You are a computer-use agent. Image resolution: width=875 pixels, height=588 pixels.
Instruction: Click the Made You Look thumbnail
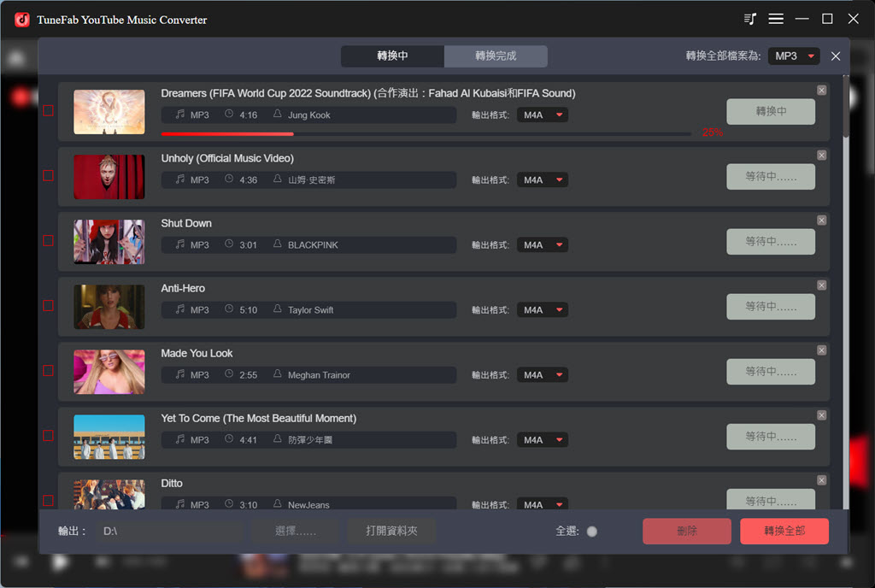(x=109, y=372)
